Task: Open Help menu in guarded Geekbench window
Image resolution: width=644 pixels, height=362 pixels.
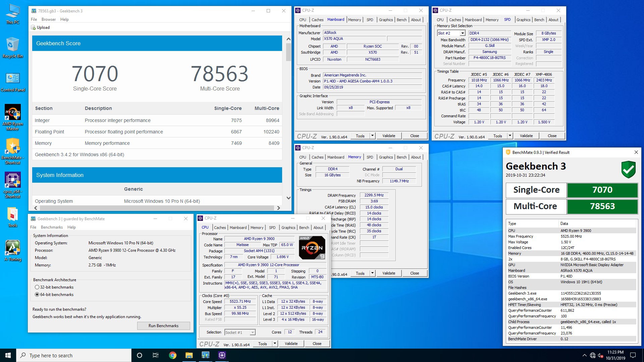Action: coord(71,227)
